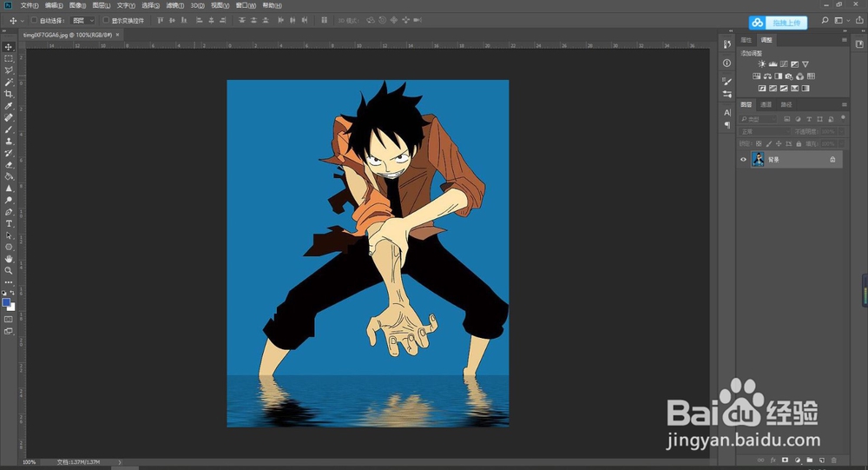Open the blend mode 正常 dropdown
The image size is (868, 470).
pyautogui.click(x=765, y=131)
